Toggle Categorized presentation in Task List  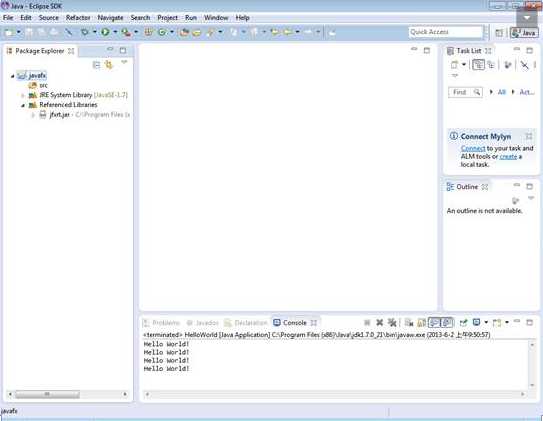point(479,65)
